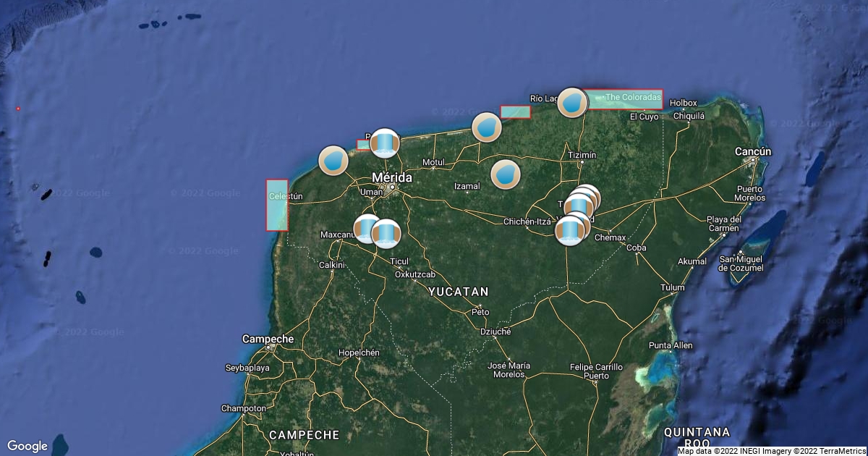
Task: Click the San Miguel de Cozumel label
Action: coord(740,263)
